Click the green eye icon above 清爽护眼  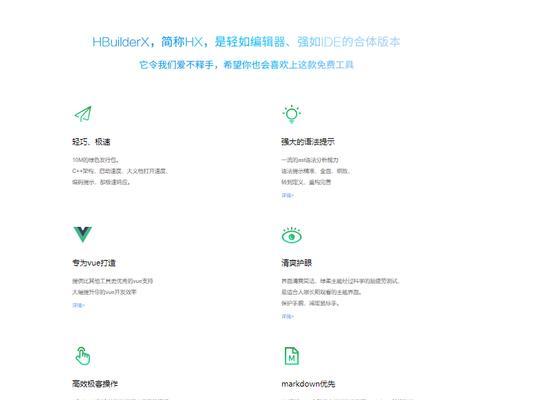(x=291, y=235)
